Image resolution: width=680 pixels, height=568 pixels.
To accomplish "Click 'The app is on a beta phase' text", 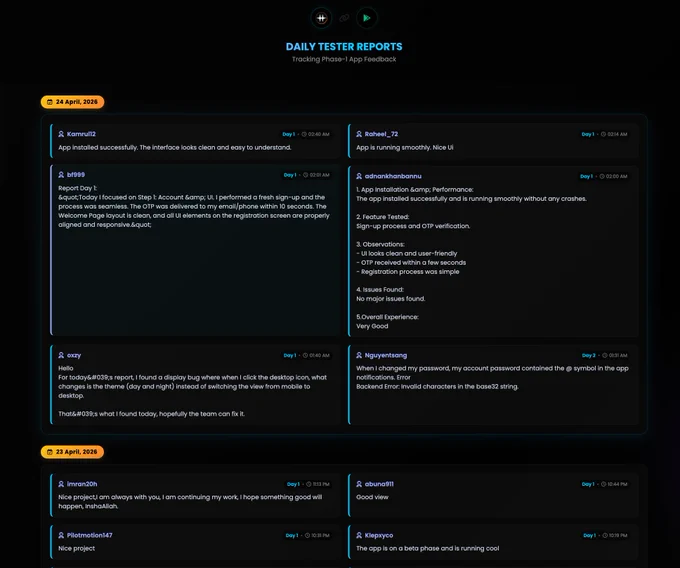I will pos(398,548).
